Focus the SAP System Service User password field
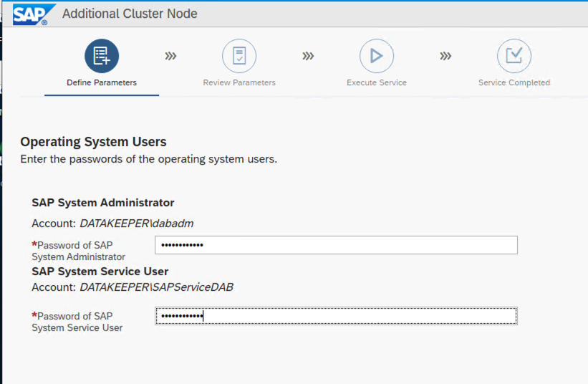 (336, 316)
